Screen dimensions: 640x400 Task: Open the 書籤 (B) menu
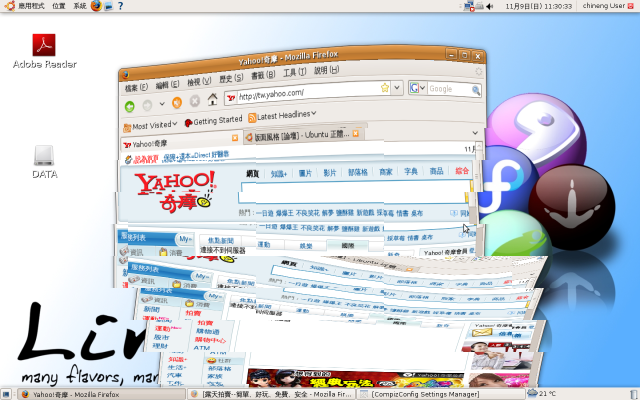pos(262,76)
